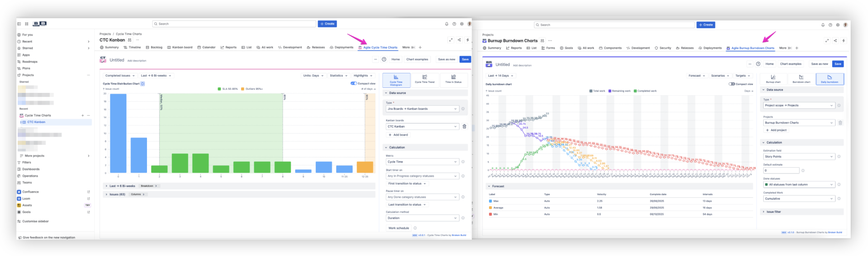Open the three-dot menu beside help in Cycle Time Charts
The image size is (868, 256).
point(375,59)
